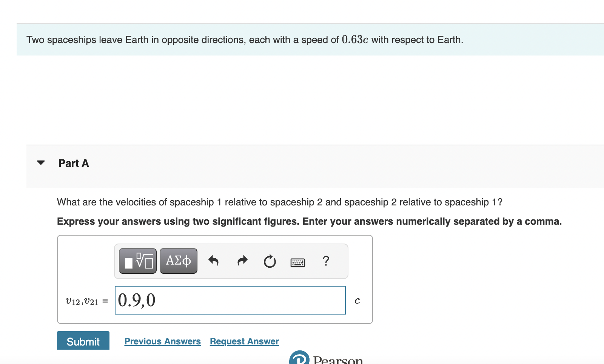Undo the last answer edit
This screenshot has height=364, width=604.
click(x=214, y=261)
